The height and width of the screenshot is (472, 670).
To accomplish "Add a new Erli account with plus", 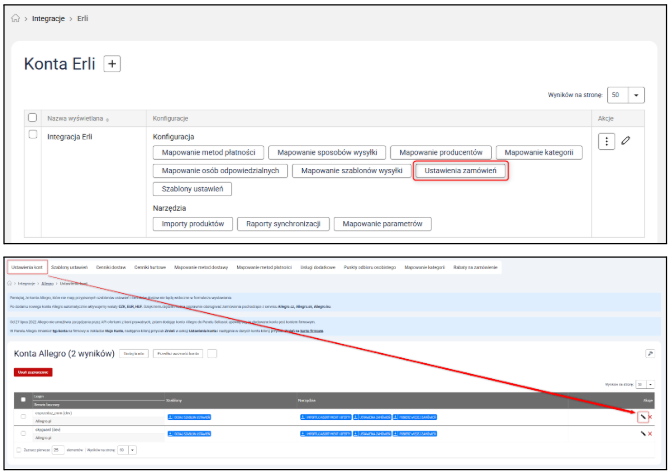I will click(x=112, y=64).
